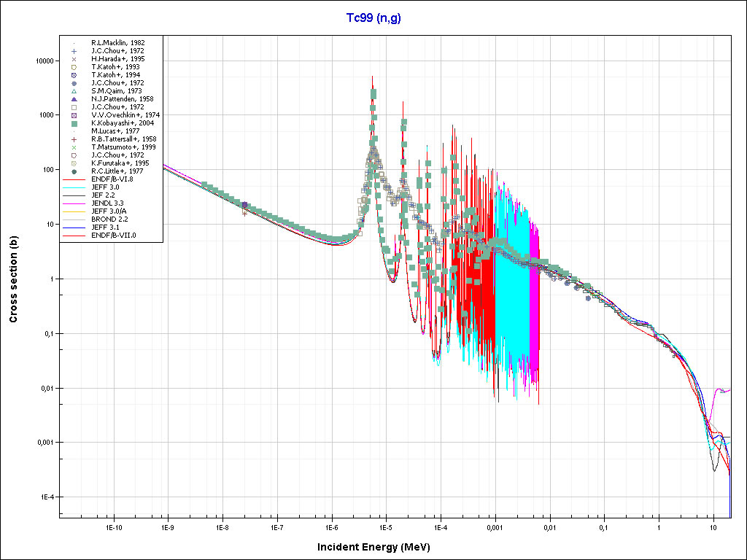Click the T.Katoh+ 1994 legend marker
This screenshot has height=560, width=747.
pos(74,75)
